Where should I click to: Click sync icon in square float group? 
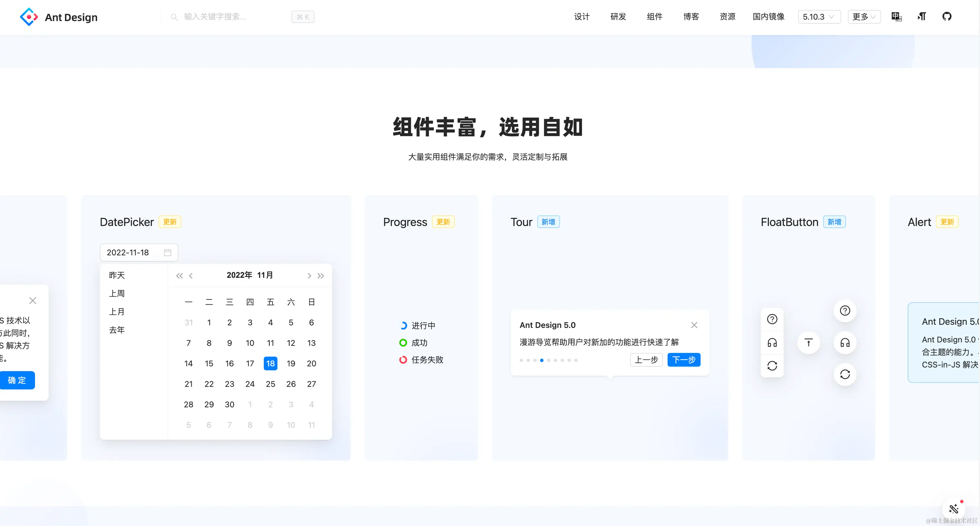[772, 366]
